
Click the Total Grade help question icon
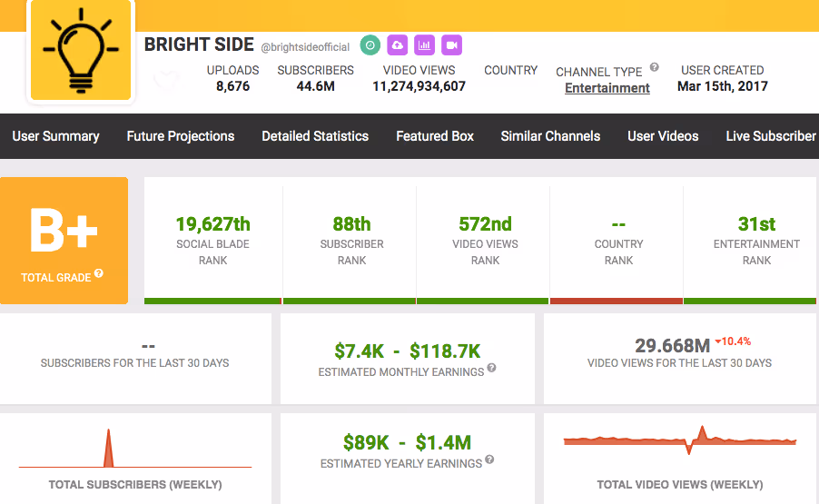point(99,273)
